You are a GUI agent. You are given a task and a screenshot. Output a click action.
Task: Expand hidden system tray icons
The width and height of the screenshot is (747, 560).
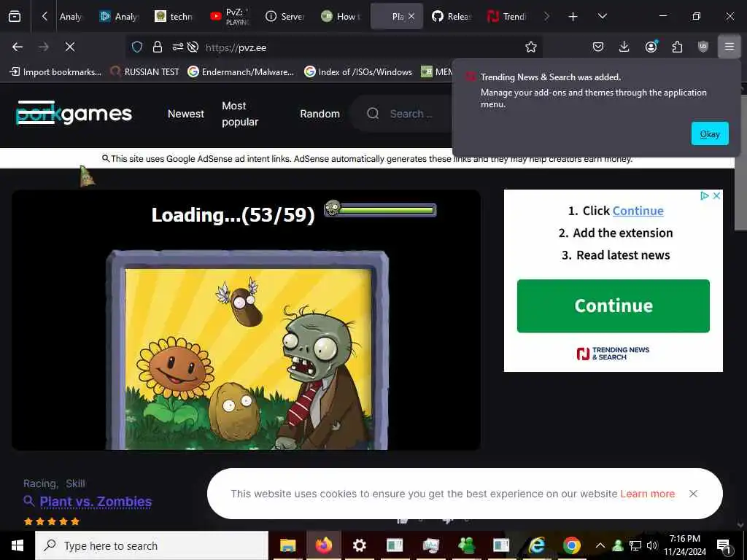point(600,545)
